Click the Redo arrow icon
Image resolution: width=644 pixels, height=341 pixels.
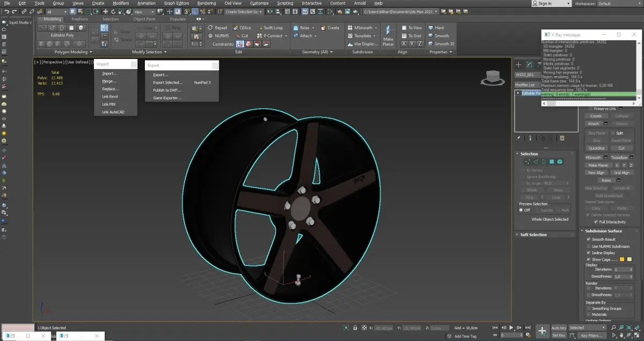pyautogui.click(x=14, y=11)
